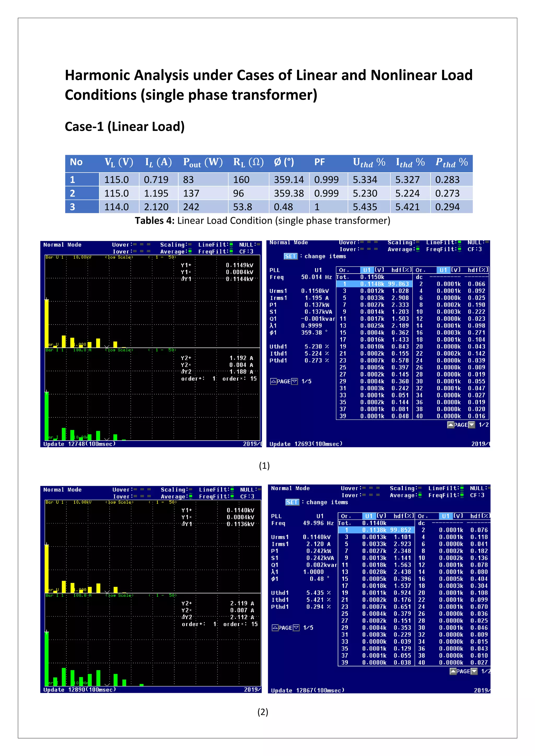Screen dimensions: 535x756
Task: Click PAGE down arrow beside 1/2 in figure (2)
Action: 474,671
